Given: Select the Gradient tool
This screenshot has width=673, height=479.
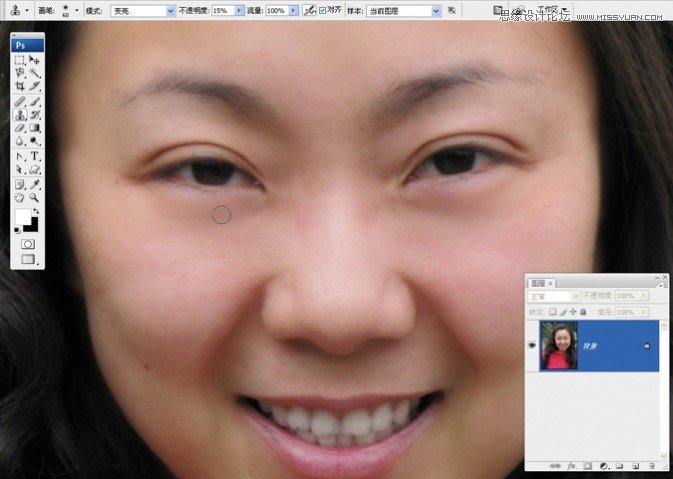Looking at the screenshot, I should (x=34, y=127).
